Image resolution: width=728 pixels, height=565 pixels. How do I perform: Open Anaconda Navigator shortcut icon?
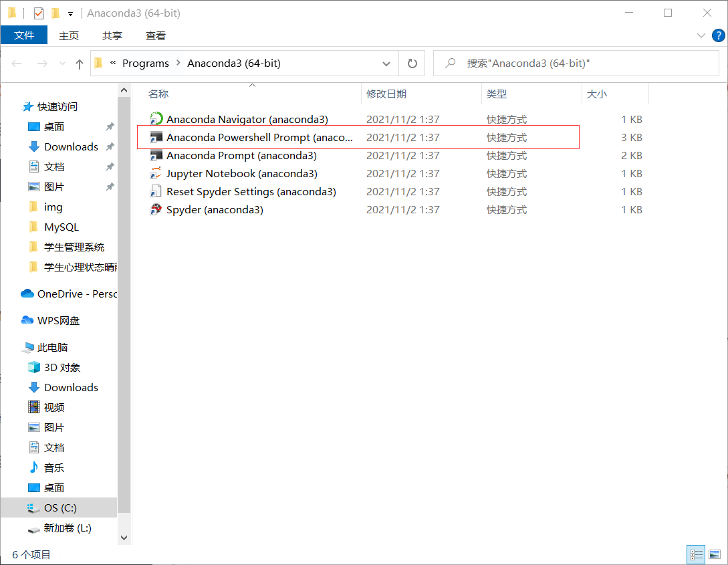156,119
